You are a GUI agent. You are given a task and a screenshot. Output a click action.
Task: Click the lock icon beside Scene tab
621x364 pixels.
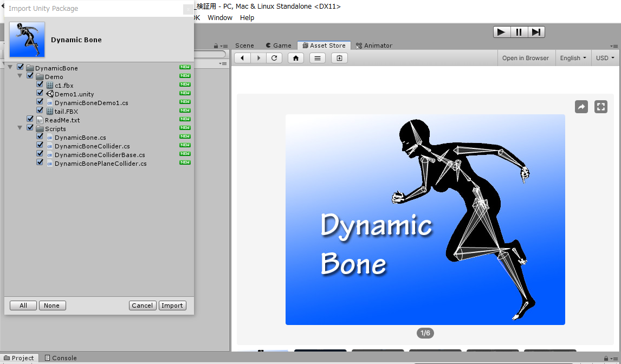[x=216, y=46]
